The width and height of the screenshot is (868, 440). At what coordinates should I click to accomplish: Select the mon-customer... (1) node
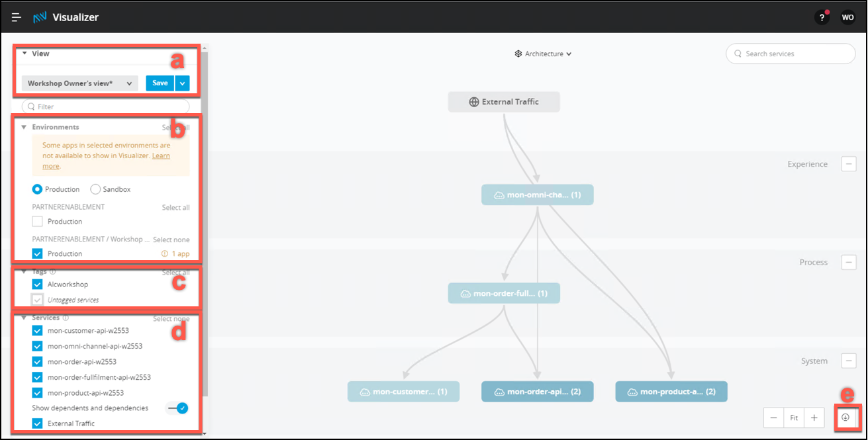tap(403, 392)
